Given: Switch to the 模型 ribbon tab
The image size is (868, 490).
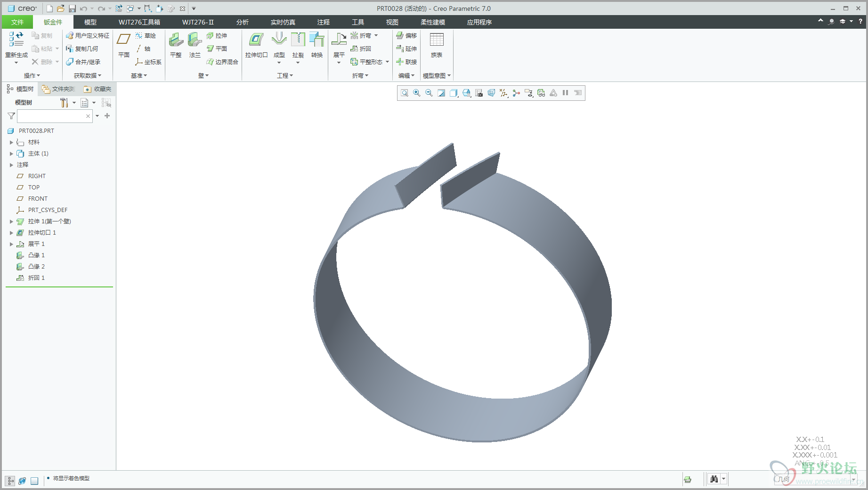Looking at the screenshot, I should (x=90, y=22).
